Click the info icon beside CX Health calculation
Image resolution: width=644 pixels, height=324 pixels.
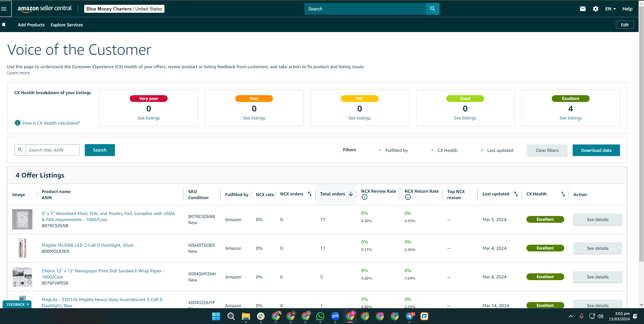[x=18, y=123]
